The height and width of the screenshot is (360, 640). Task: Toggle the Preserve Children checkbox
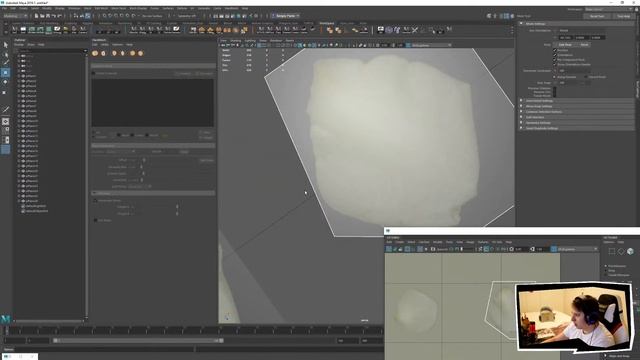click(x=555, y=88)
